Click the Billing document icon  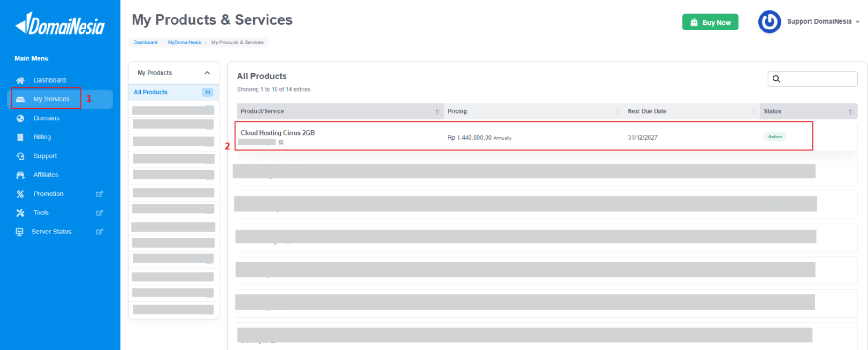(20, 137)
